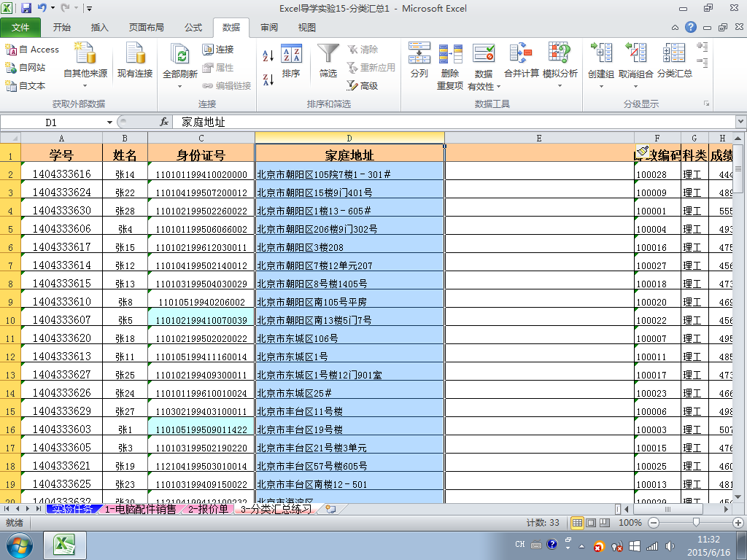The image size is (747, 560).
Task: Click the volume icon in system tray
Action: (670, 545)
